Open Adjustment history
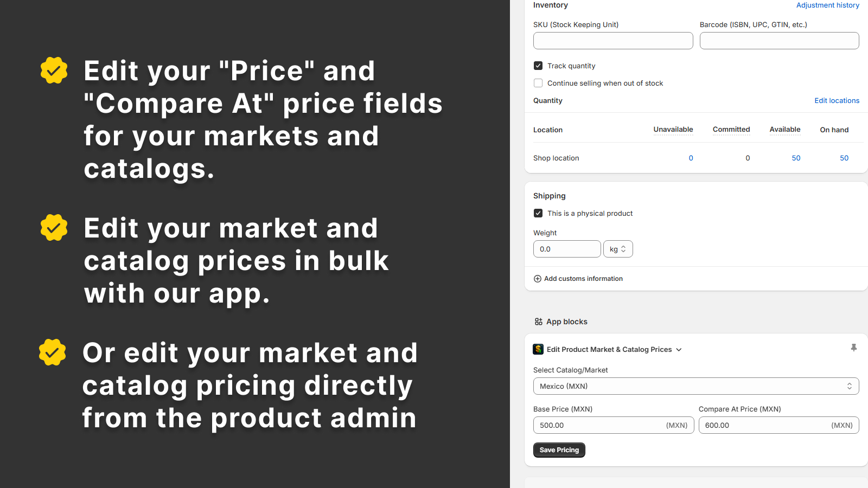 [828, 5]
